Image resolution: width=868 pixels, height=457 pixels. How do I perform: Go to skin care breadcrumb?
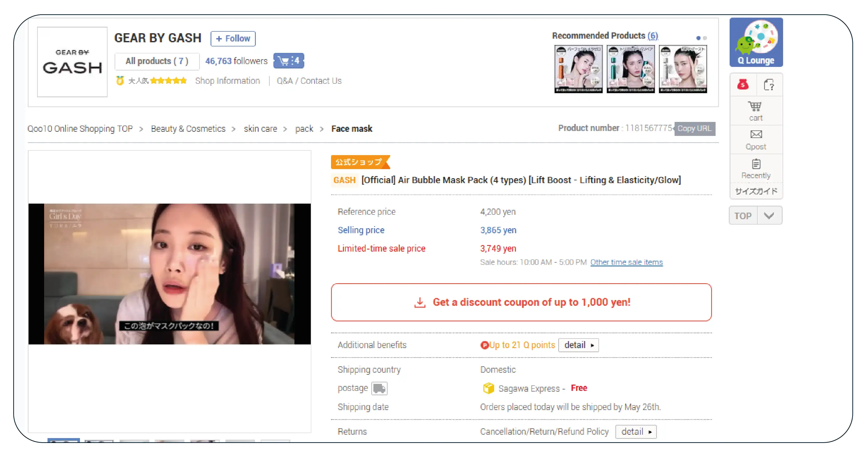click(260, 129)
